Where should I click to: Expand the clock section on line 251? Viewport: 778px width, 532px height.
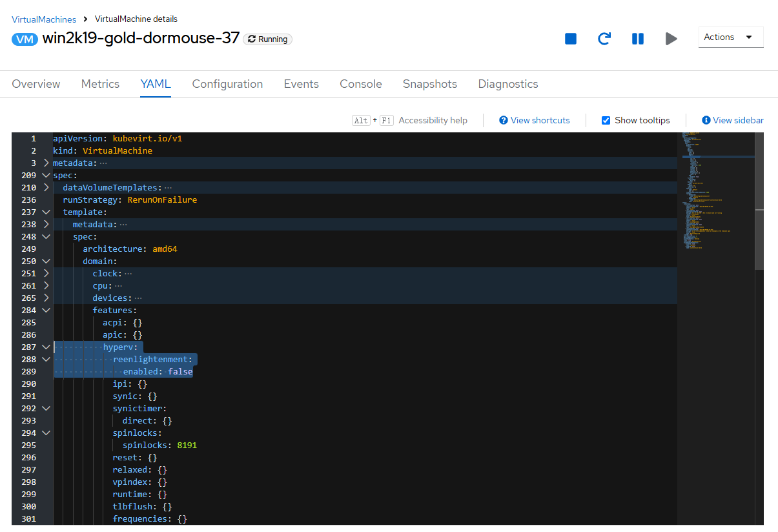[x=46, y=273]
